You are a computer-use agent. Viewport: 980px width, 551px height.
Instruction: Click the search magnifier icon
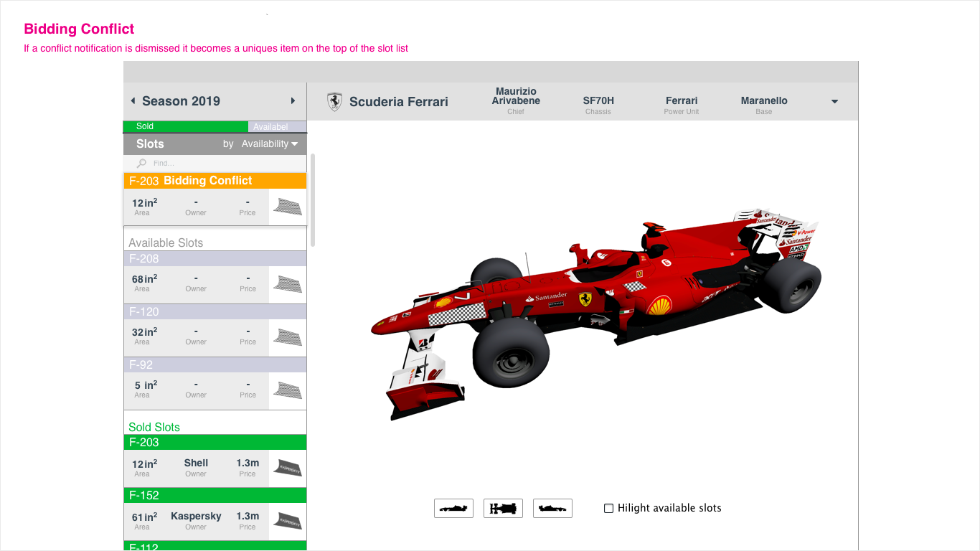(x=141, y=164)
